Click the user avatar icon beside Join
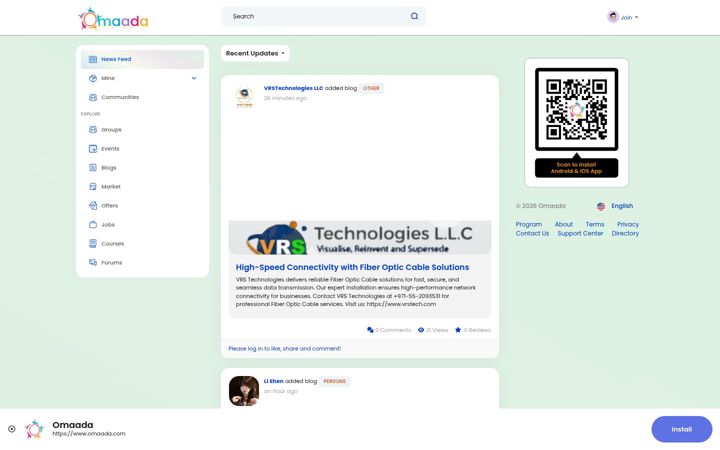 [613, 17]
